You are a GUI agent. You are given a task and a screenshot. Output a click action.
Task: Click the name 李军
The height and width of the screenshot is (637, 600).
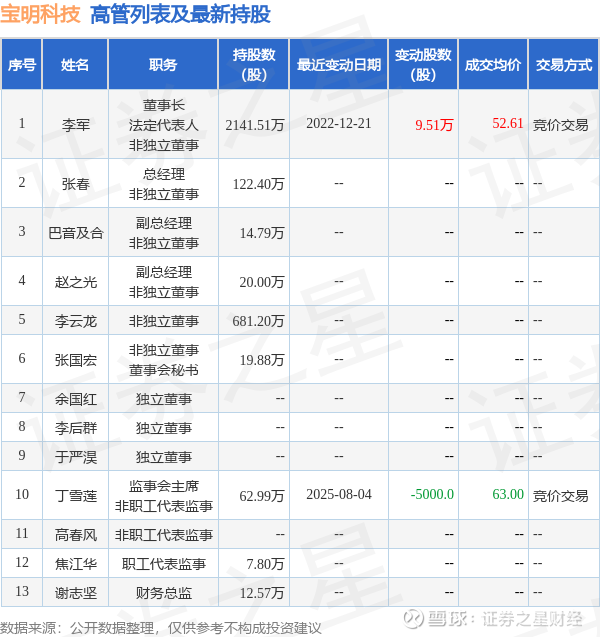click(76, 125)
